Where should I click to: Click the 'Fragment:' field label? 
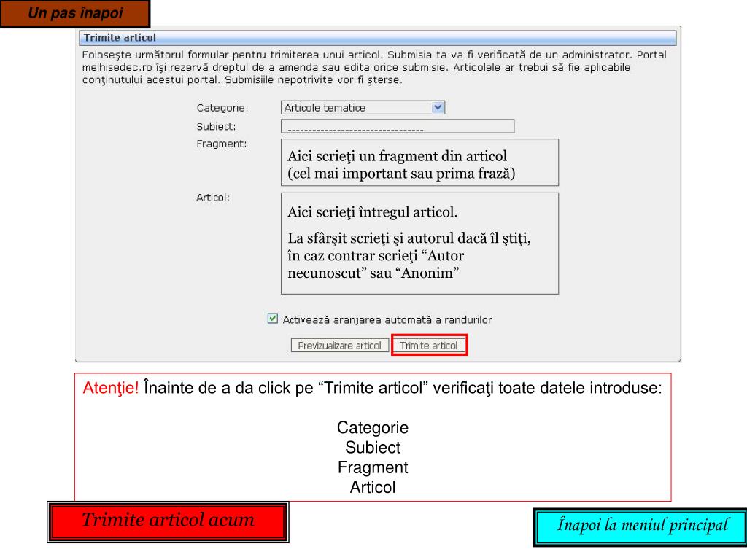click(x=222, y=144)
